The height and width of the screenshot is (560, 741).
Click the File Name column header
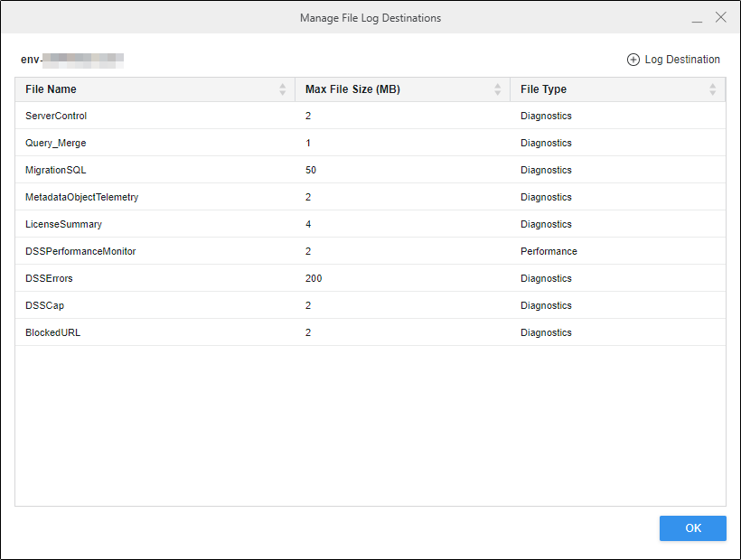point(52,89)
